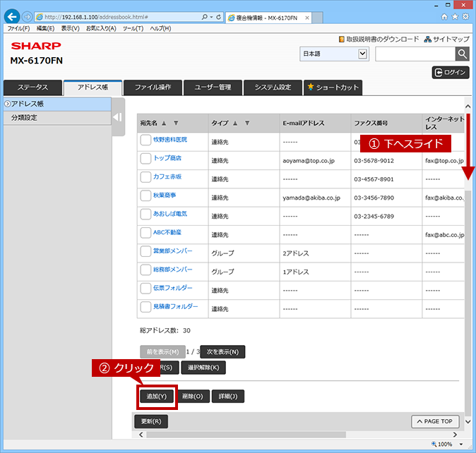Open browser home icon
The image size is (476, 453).
click(444, 17)
